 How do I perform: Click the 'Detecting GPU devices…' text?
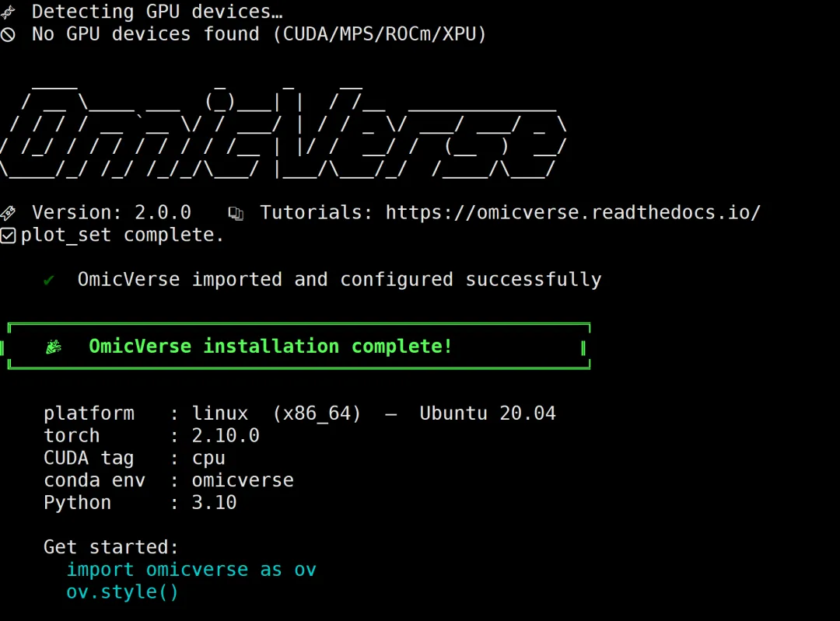(157, 12)
